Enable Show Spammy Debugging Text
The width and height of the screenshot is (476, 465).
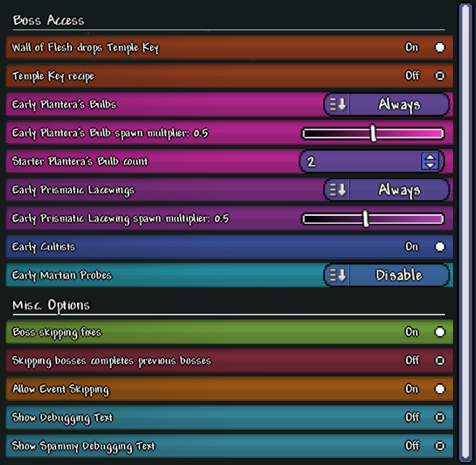pyautogui.click(x=440, y=446)
